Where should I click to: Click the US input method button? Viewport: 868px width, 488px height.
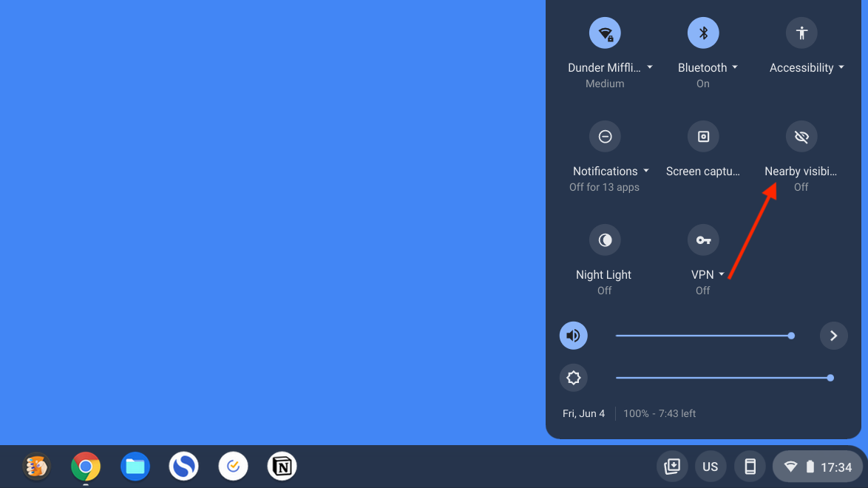[x=711, y=467]
